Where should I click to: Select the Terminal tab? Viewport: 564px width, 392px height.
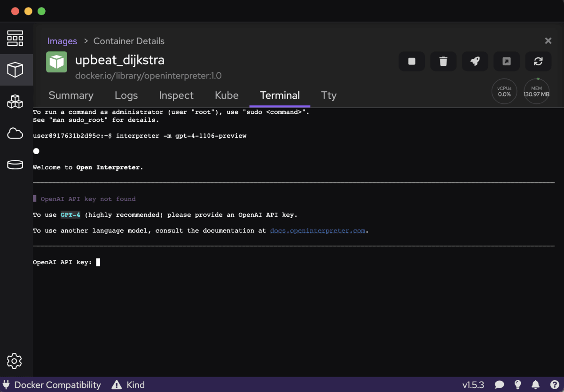point(280,95)
